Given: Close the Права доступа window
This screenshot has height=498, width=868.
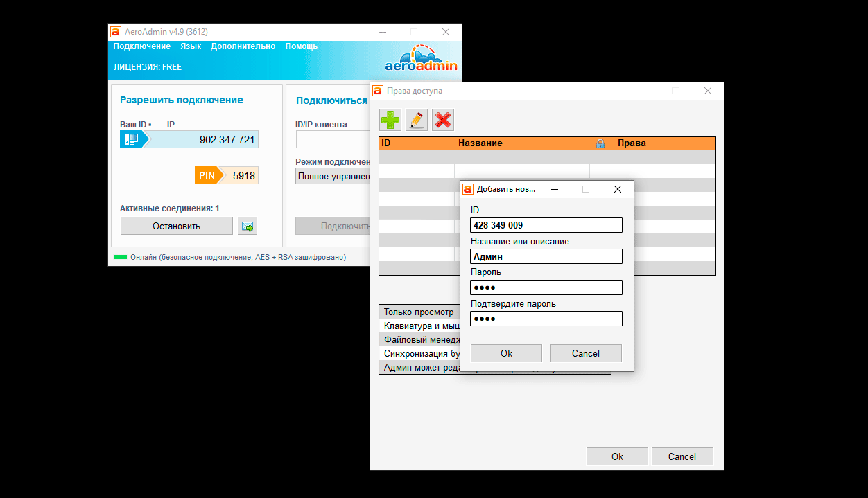Looking at the screenshot, I should [708, 91].
